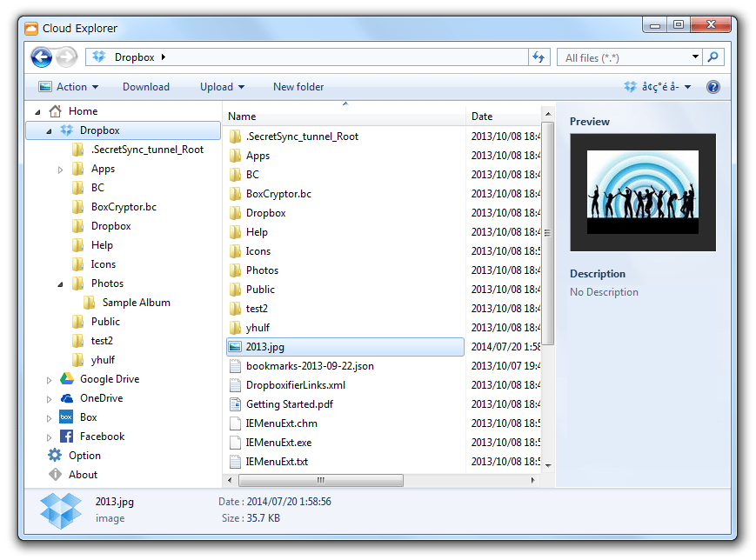
Task: Click the IEMenuExt.exe file icon
Action: point(235,443)
